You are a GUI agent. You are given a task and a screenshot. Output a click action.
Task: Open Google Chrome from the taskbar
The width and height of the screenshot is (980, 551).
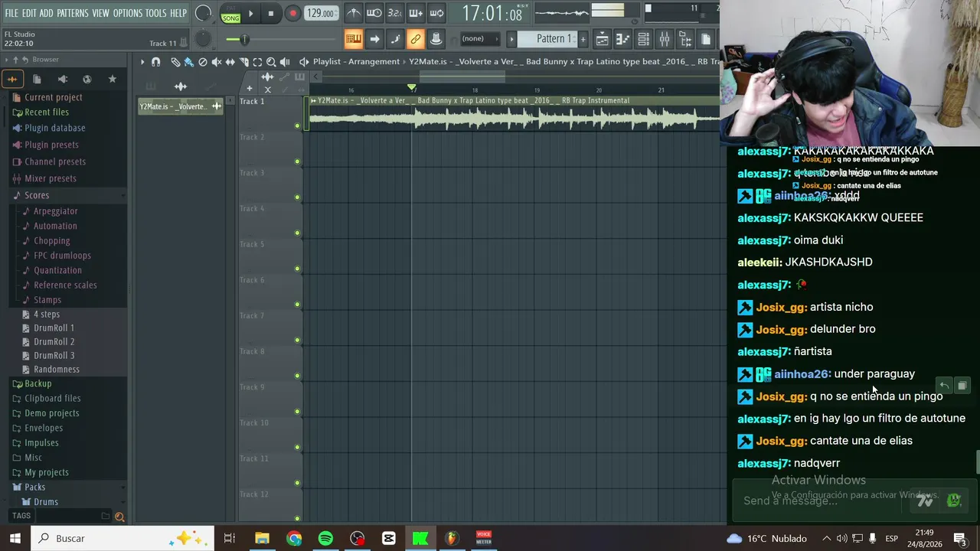point(294,538)
